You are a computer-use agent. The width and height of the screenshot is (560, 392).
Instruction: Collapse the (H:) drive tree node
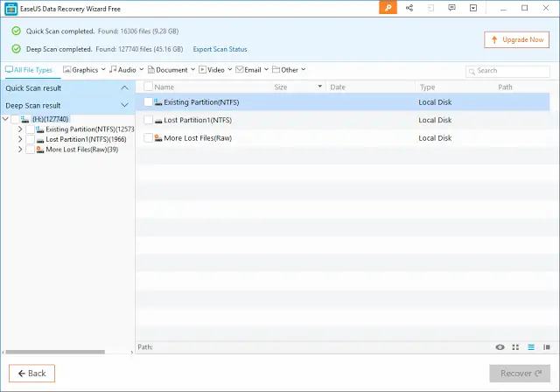(x=5, y=119)
